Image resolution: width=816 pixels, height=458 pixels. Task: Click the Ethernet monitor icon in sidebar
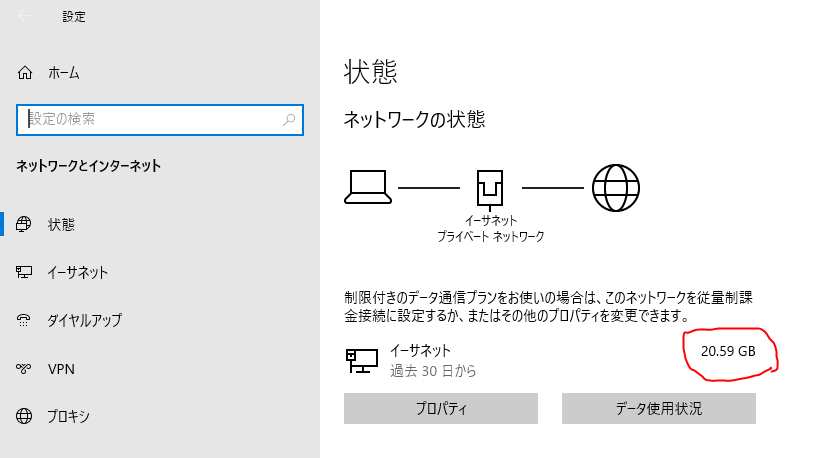pos(23,272)
